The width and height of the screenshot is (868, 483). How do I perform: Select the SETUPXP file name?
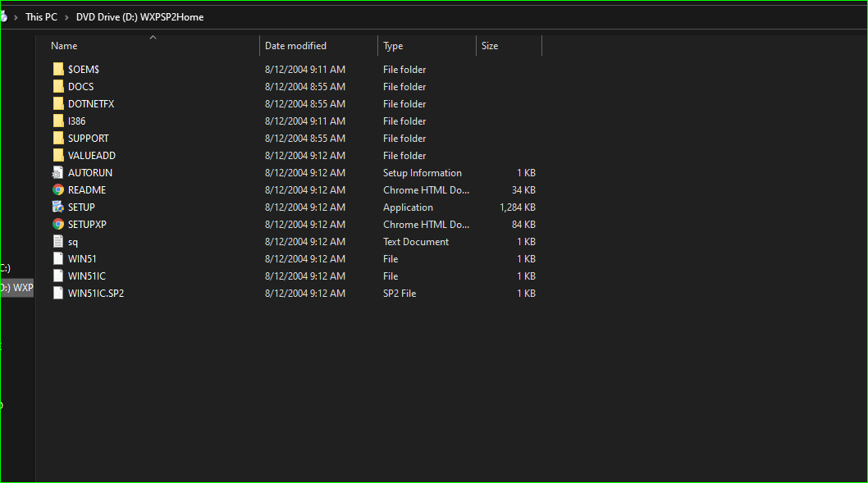pos(87,224)
